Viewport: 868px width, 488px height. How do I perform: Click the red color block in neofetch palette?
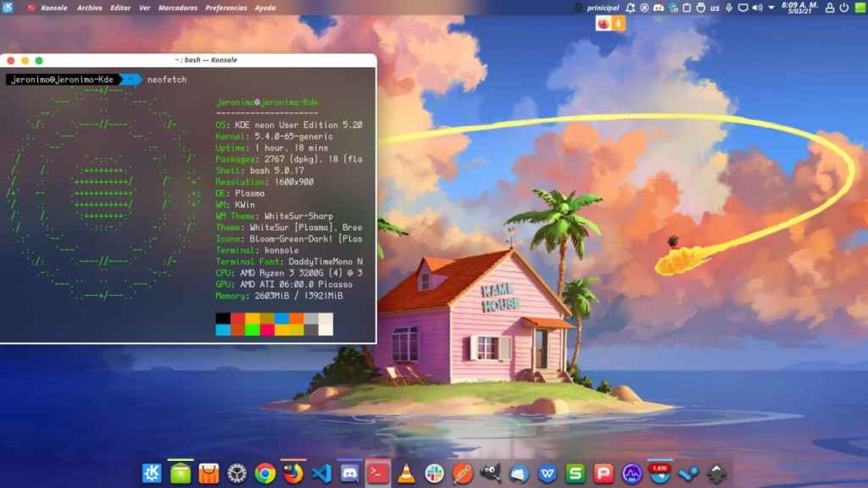coord(238,319)
